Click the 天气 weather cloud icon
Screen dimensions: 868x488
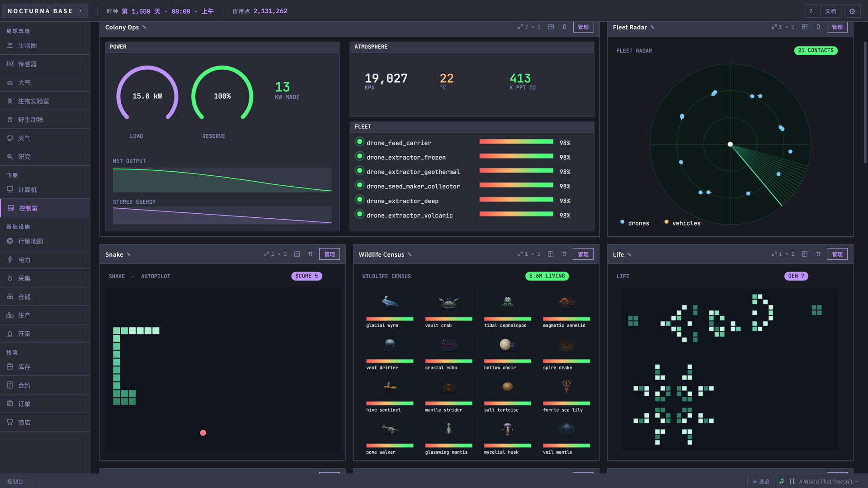(x=10, y=138)
